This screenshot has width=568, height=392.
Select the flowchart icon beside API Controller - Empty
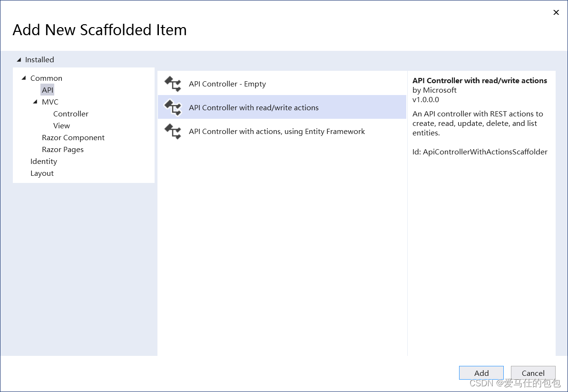[172, 84]
